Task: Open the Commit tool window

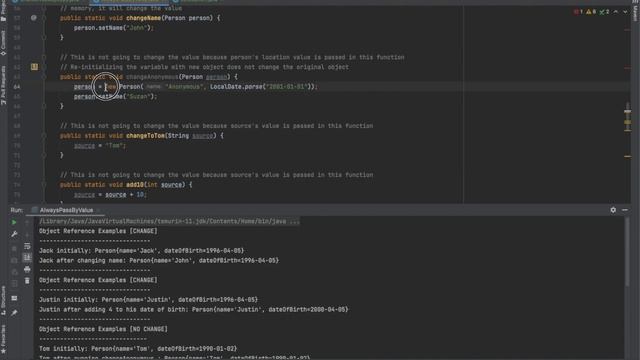Action: click(x=3, y=43)
